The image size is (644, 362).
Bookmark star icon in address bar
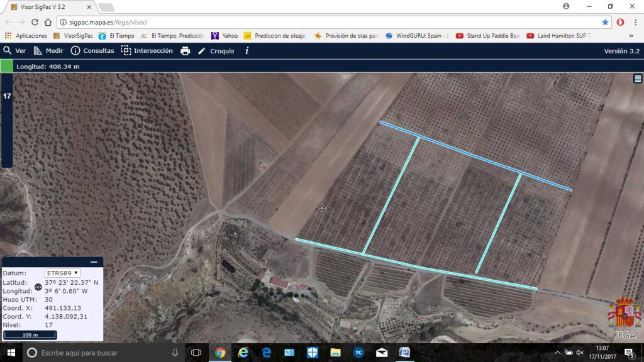pyautogui.click(x=605, y=22)
